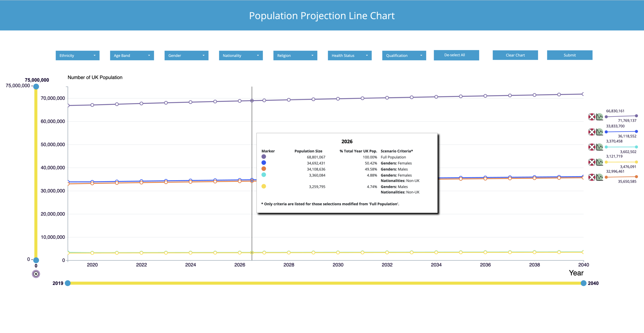Image resolution: width=644 pixels, height=333 pixels.
Task: Click the De-select All button
Action: click(456, 55)
